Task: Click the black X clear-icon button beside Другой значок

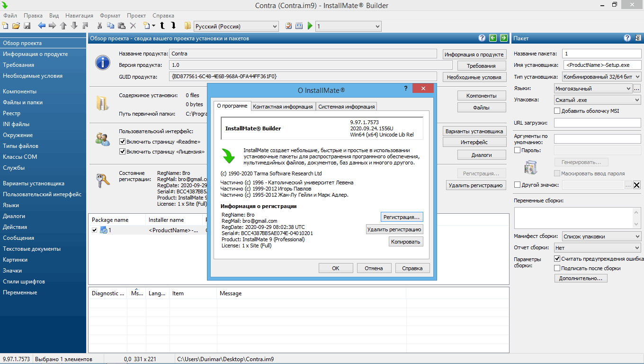Action: [x=637, y=185]
